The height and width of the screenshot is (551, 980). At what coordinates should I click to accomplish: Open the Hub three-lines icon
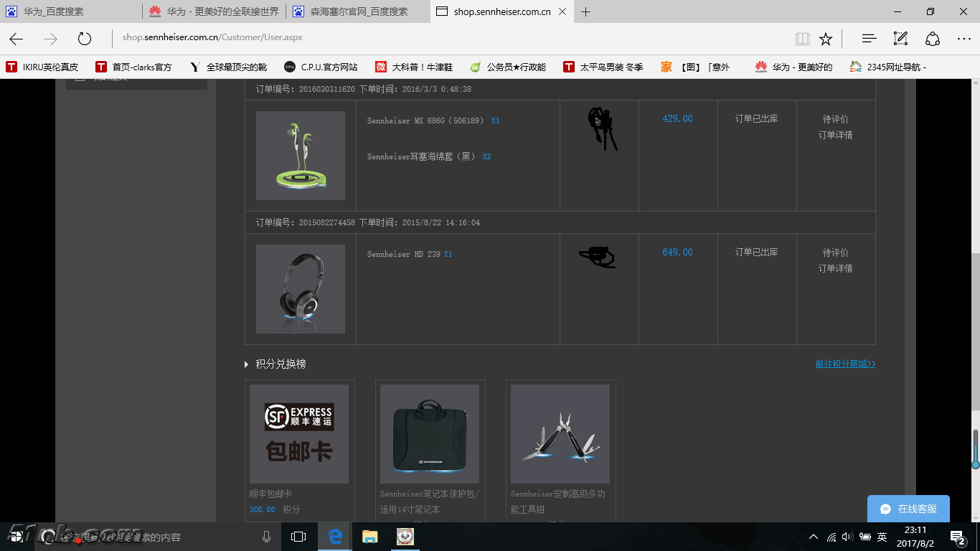869,39
